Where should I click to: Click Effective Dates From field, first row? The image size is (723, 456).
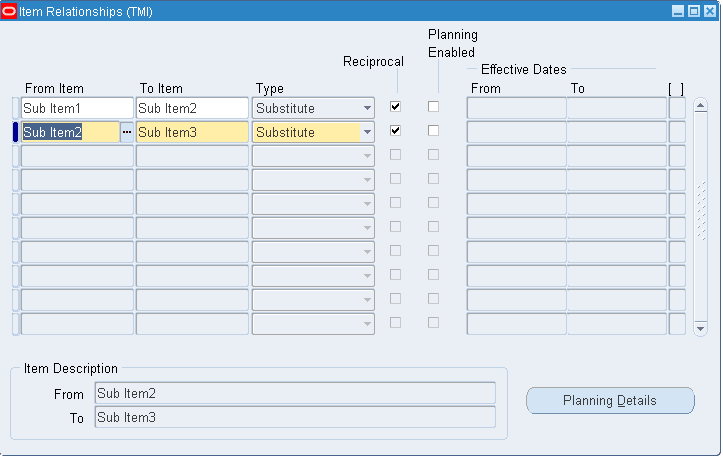click(x=516, y=108)
